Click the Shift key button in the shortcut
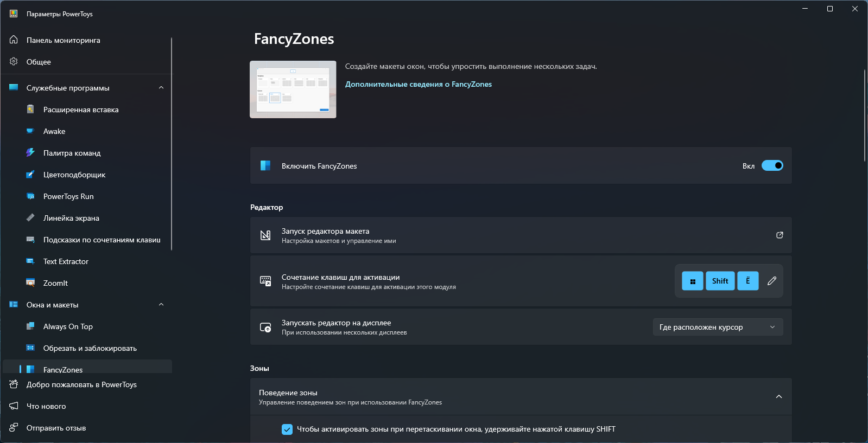The image size is (868, 443). pyautogui.click(x=720, y=281)
